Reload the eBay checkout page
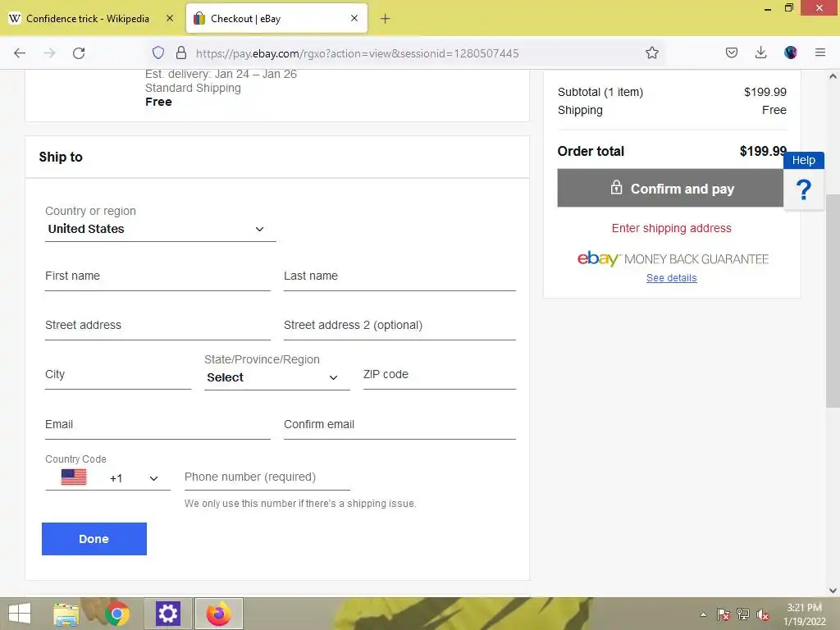The width and height of the screenshot is (840, 630). (79, 53)
